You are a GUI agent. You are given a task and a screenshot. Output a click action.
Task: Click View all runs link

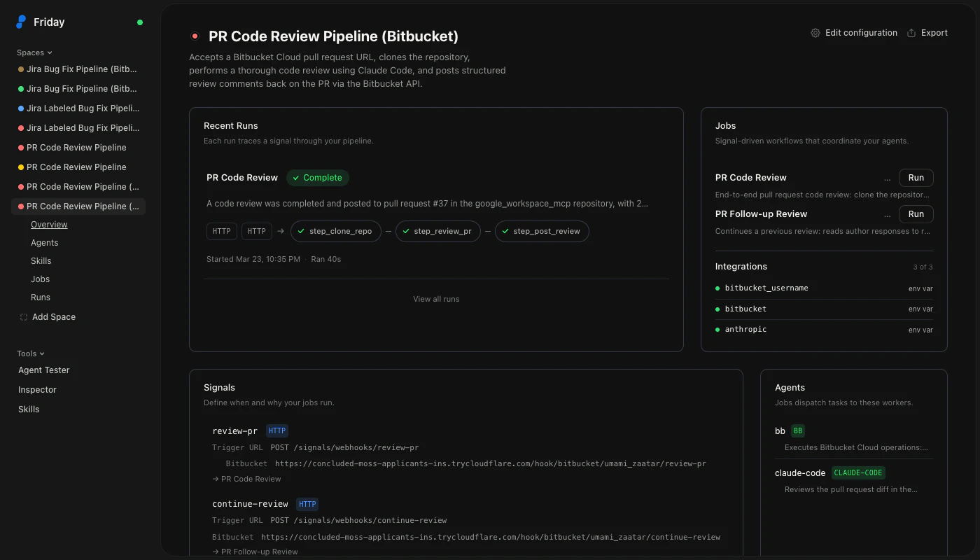coord(436,299)
